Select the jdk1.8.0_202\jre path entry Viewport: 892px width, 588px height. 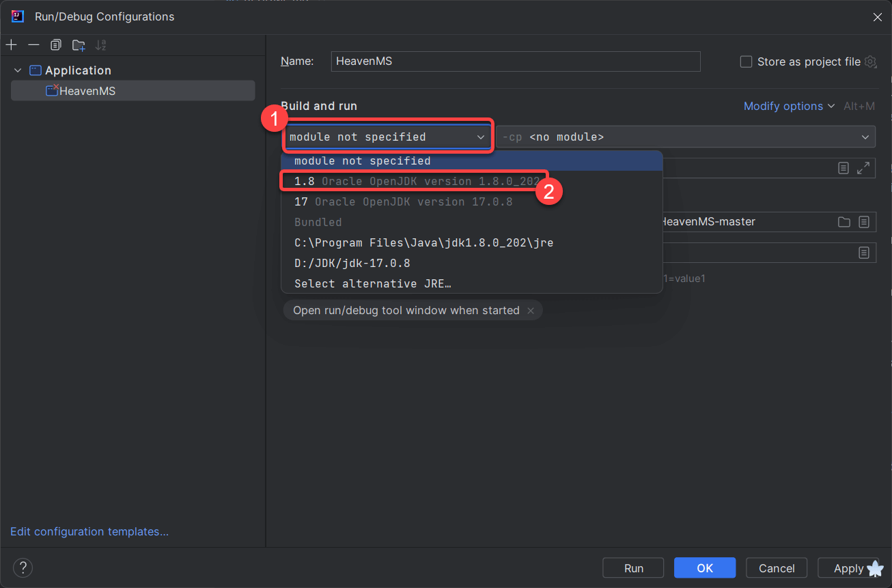tap(471, 242)
